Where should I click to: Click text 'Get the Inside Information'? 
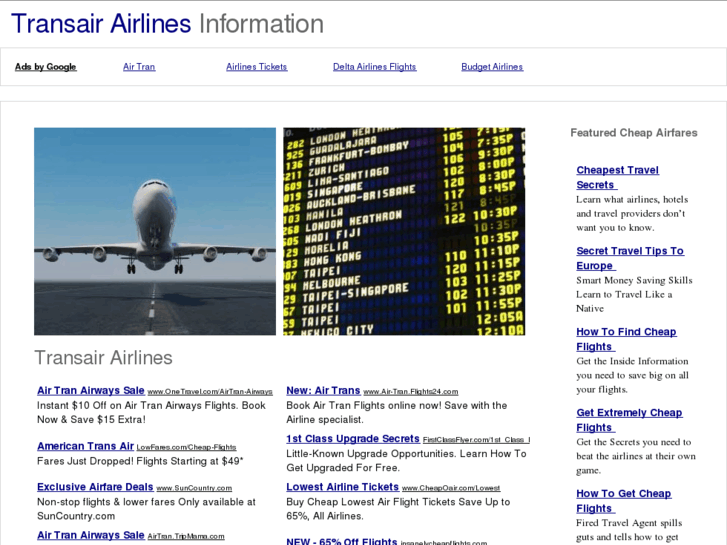coord(632,361)
